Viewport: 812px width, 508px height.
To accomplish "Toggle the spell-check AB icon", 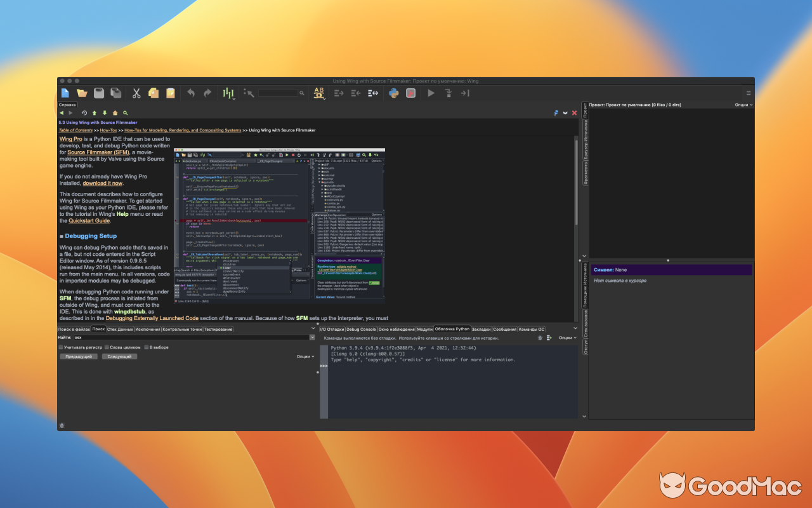I will point(317,93).
